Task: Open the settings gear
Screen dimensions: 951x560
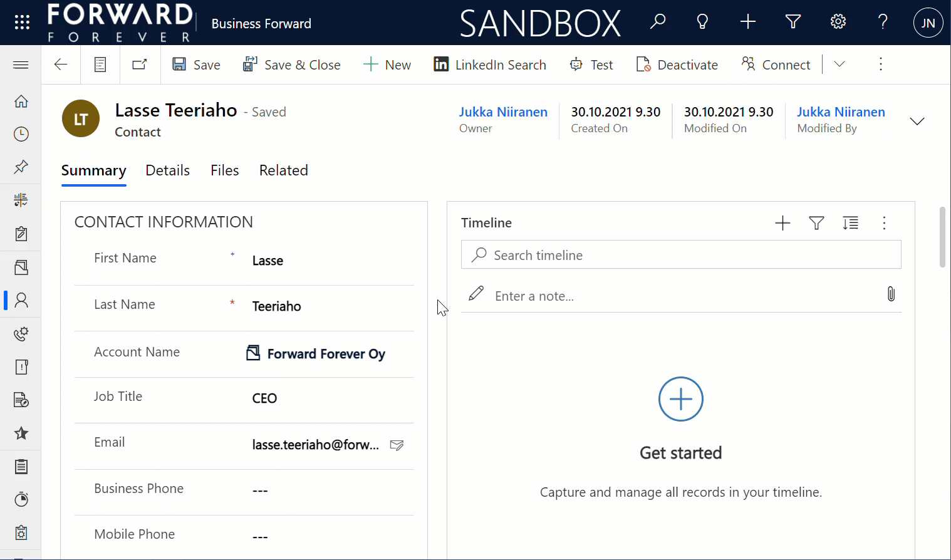Action: [838, 22]
